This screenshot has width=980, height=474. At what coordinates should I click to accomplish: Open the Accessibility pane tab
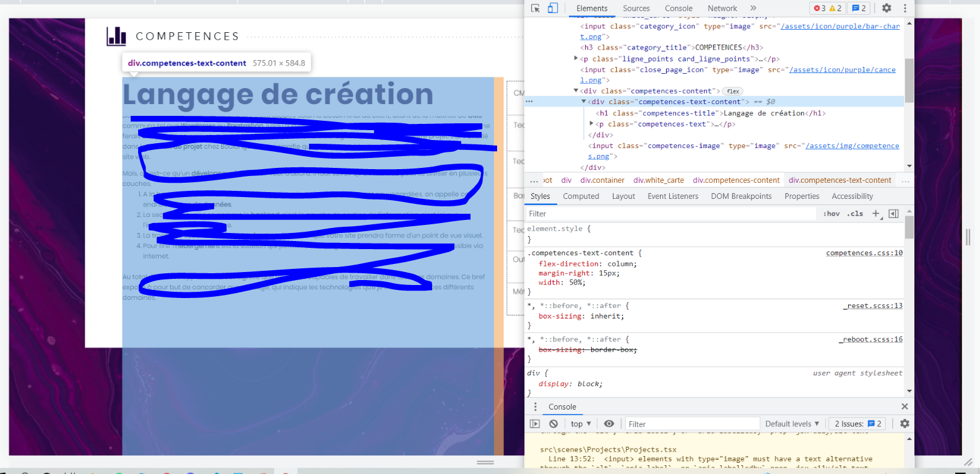pyautogui.click(x=852, y=196)
